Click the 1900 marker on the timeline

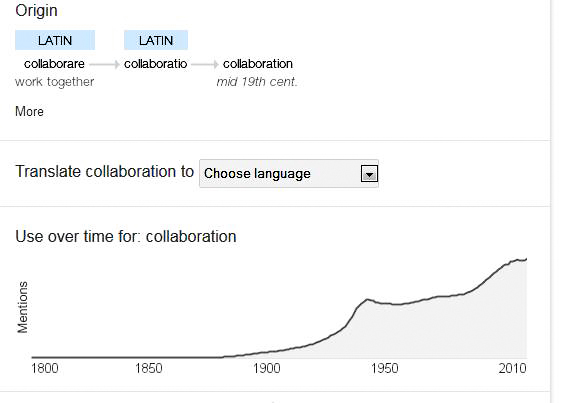tap(267, 368)
